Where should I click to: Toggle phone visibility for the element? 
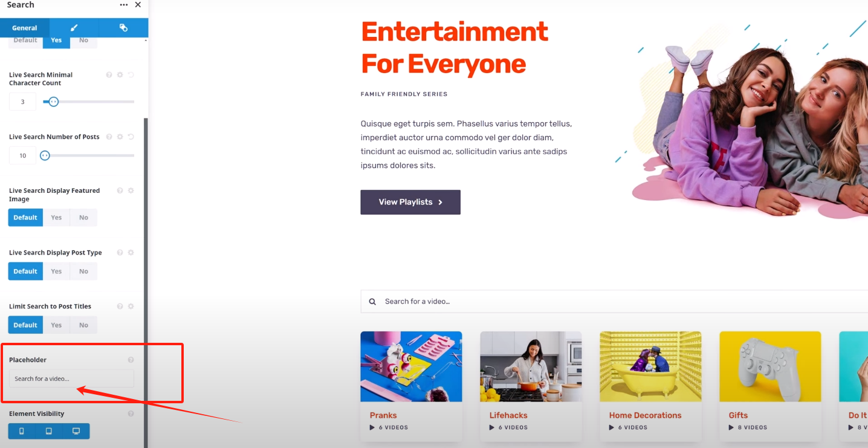coord(22,431)
